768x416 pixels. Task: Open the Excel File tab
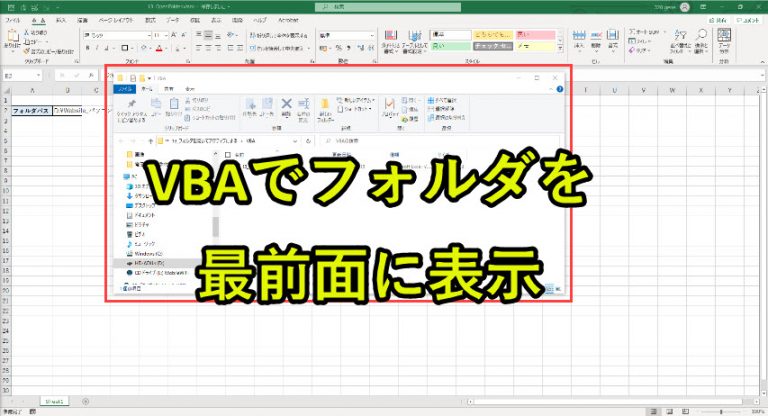12,18
